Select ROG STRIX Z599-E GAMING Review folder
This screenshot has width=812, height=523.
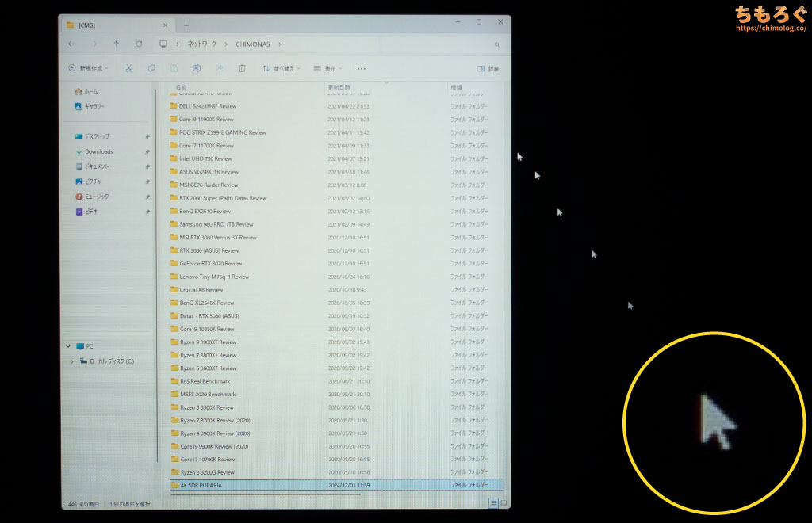(x=223, y=133)
